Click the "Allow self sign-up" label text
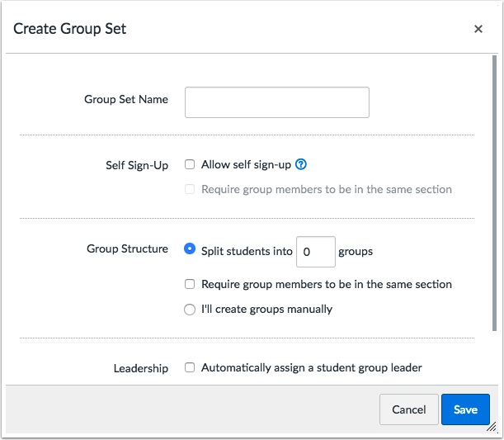This screenshot has width=504, height=440. [x=246, y=164]
